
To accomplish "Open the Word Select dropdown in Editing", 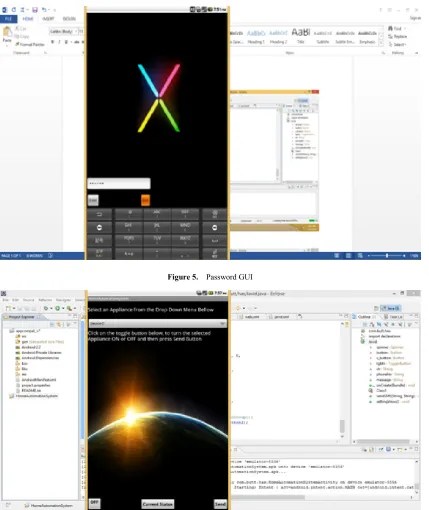I will tap(397, 44).
